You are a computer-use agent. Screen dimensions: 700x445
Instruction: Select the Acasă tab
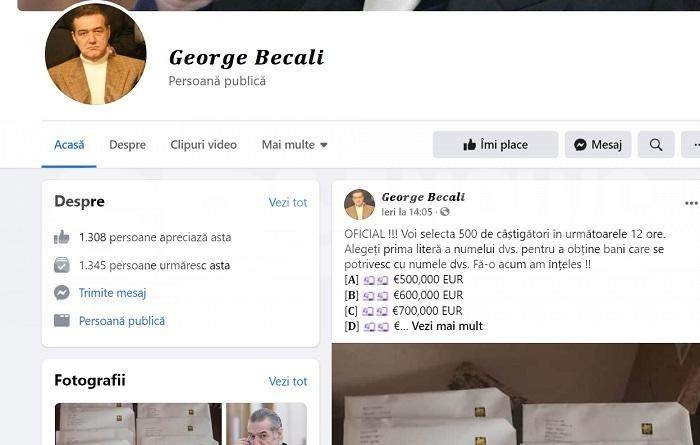69,145
